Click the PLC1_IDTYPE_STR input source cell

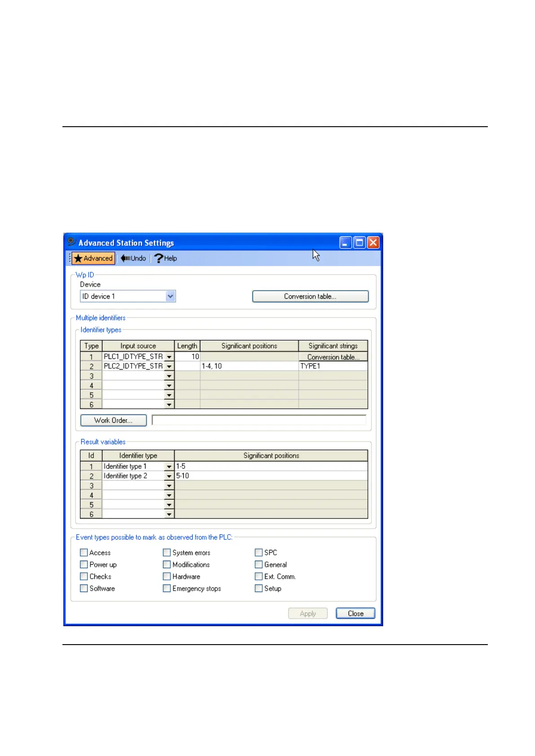133,357
